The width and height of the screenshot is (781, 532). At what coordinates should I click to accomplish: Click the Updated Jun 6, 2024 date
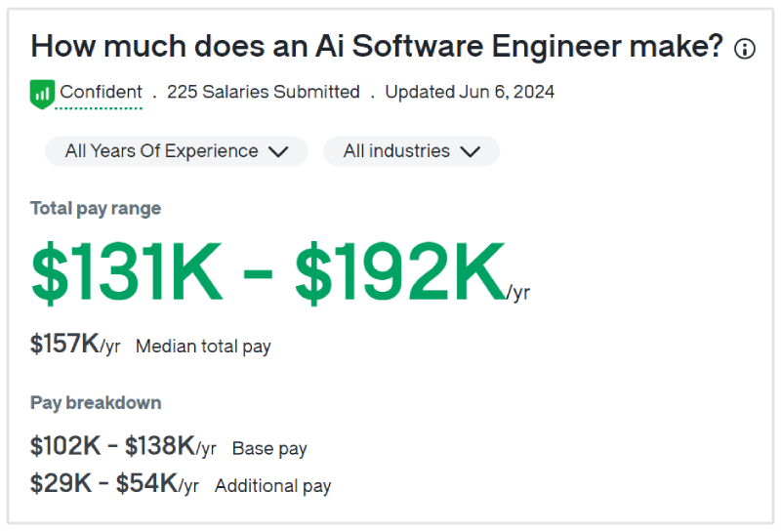(470, 93)
